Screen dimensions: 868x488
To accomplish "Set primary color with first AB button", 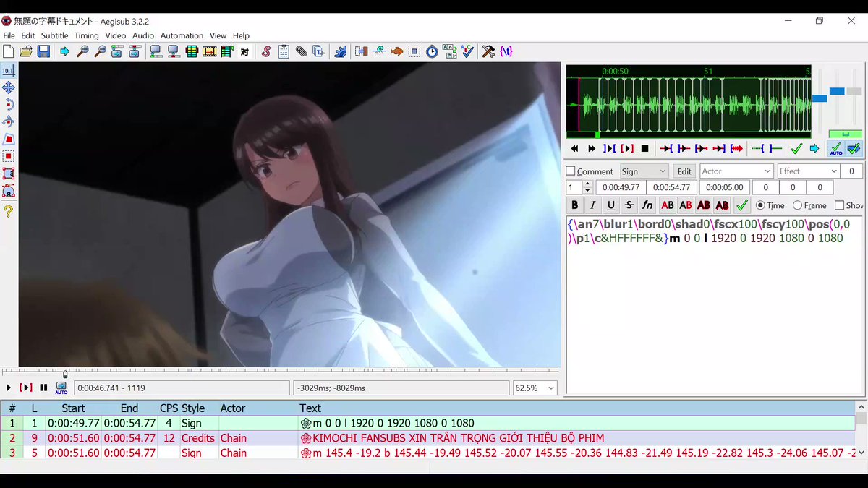I will pos(668,205).
